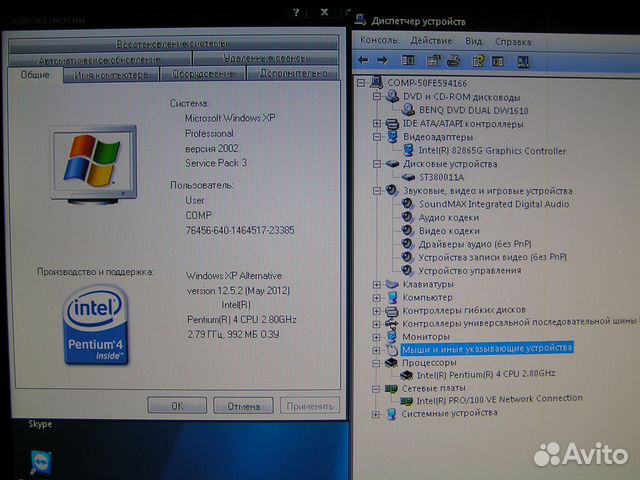The width and height of the screenshot is (640, 480).
Task: Collapse the Дисковые устройства node
Action: tap(377, 164)
